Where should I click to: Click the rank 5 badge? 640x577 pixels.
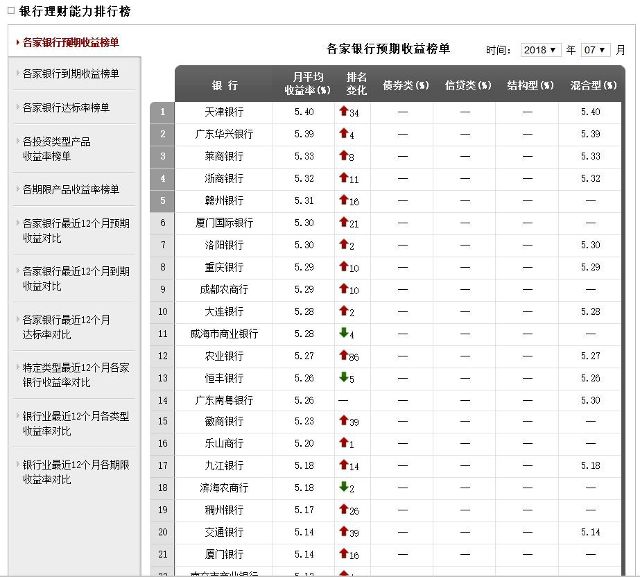coord(162,201)
